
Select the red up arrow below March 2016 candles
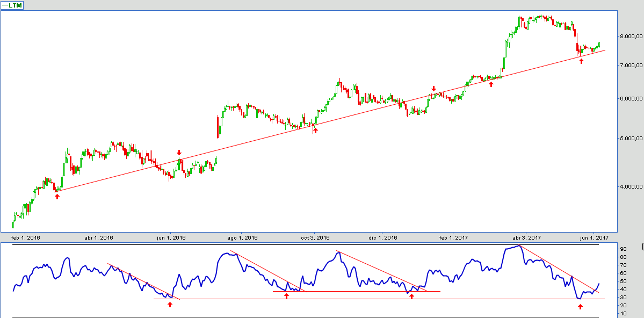[x=57, y=197]
